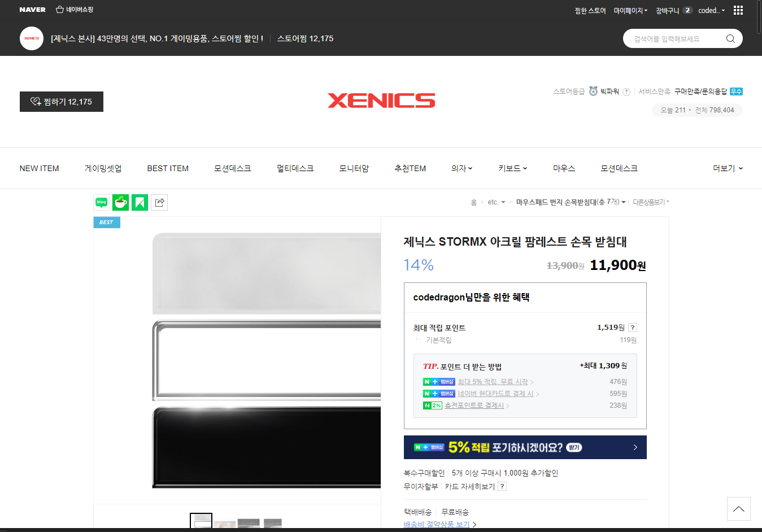Screen dimensions: 762x532
Task: Select NEW ITEM menu
Action: pos(39,168)
